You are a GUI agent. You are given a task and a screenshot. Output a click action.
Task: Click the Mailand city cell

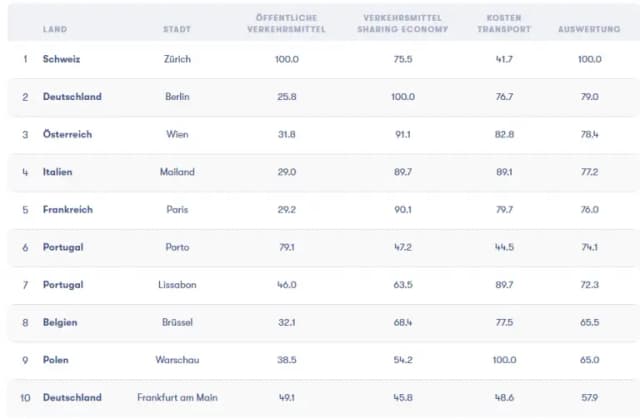(x=177, y=172)
